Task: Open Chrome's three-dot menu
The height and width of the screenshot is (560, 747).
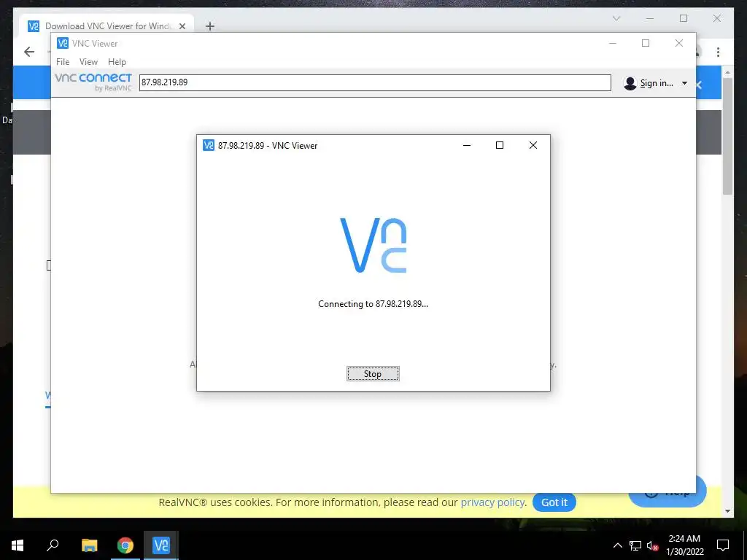Action: coord(718,52)
